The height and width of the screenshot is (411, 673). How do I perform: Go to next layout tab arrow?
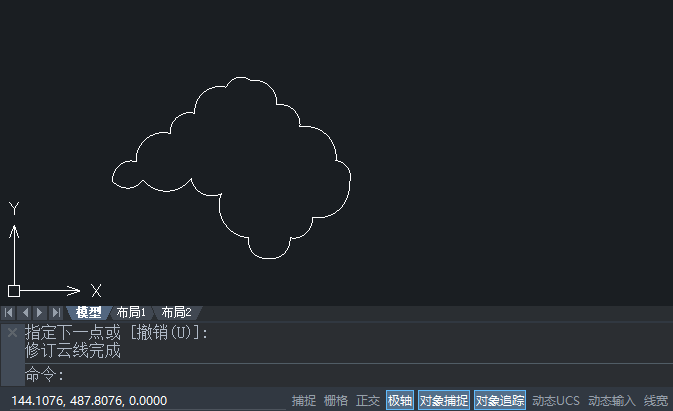click(40, 313)
